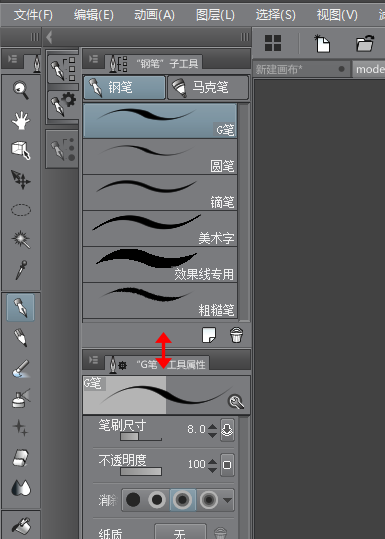Open the 选择(S) menu

click(x=276, y=15)
